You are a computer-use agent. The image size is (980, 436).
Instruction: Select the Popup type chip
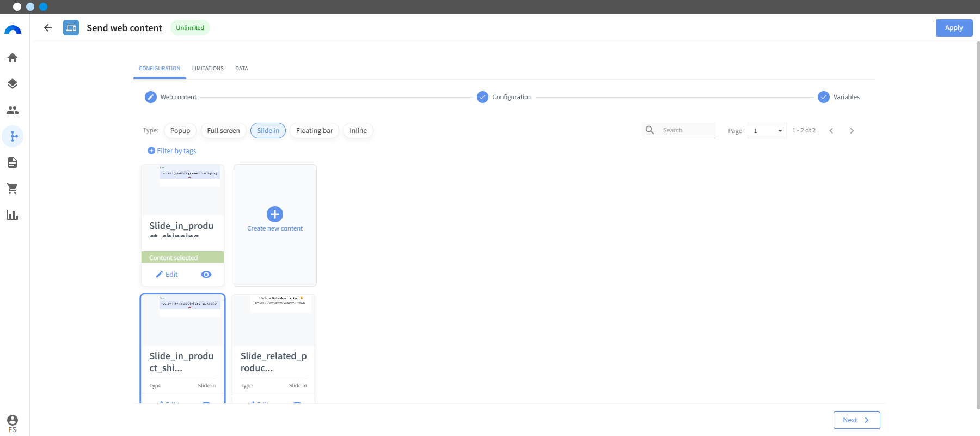180,131
